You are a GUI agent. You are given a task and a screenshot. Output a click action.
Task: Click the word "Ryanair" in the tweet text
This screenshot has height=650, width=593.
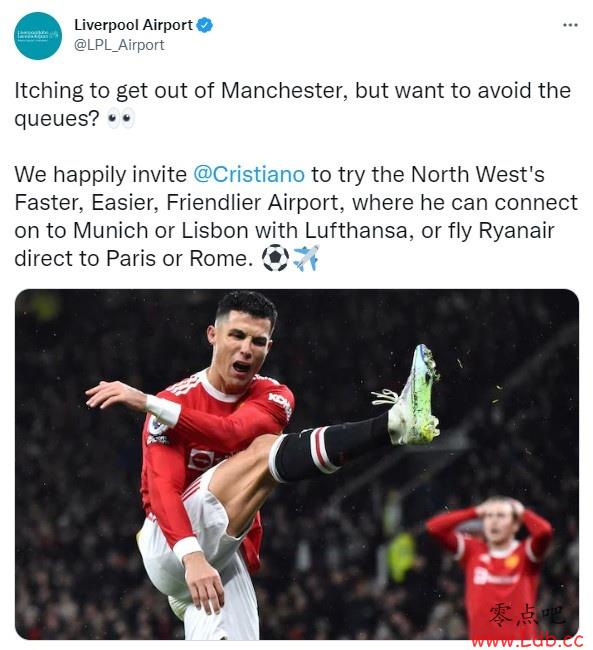pos(516,231)
